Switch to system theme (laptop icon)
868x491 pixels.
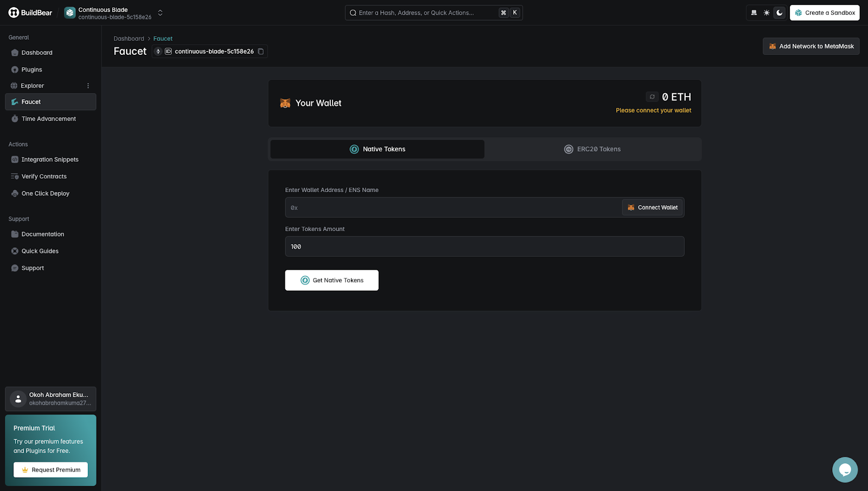754,12
